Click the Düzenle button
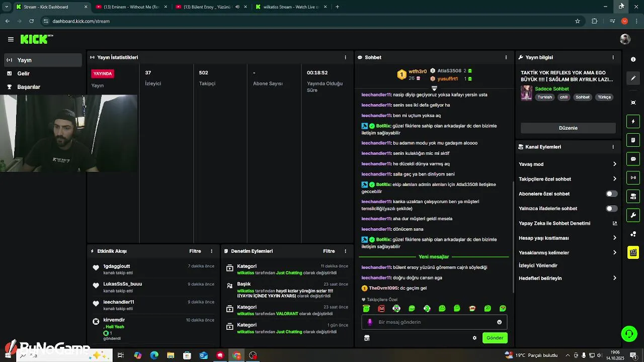Viewport: 644px width, 362px height. pos(568,128)
